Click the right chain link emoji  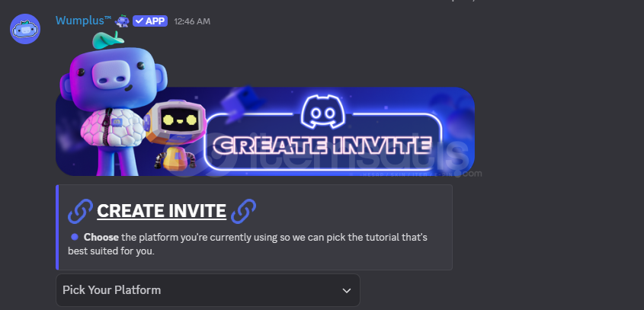243,211
